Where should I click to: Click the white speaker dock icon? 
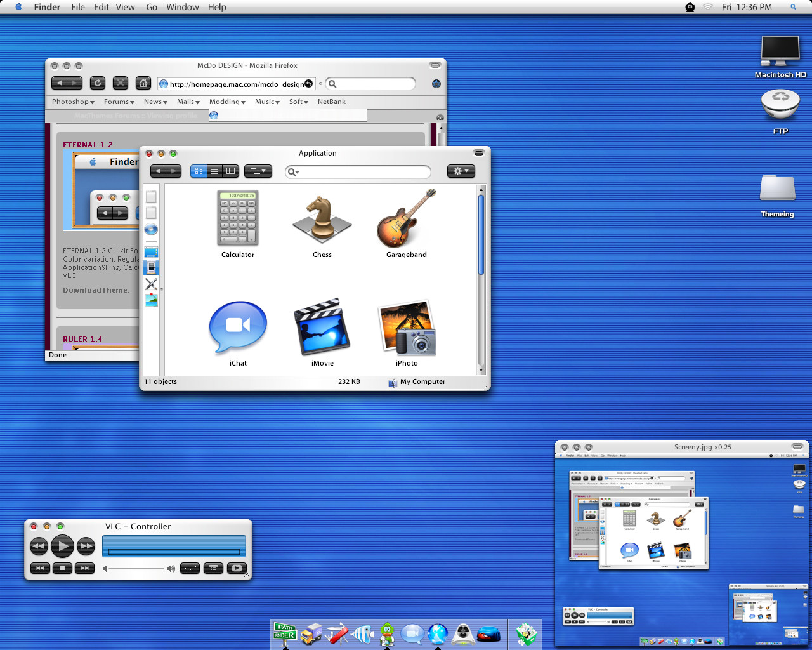pos(463,633)
